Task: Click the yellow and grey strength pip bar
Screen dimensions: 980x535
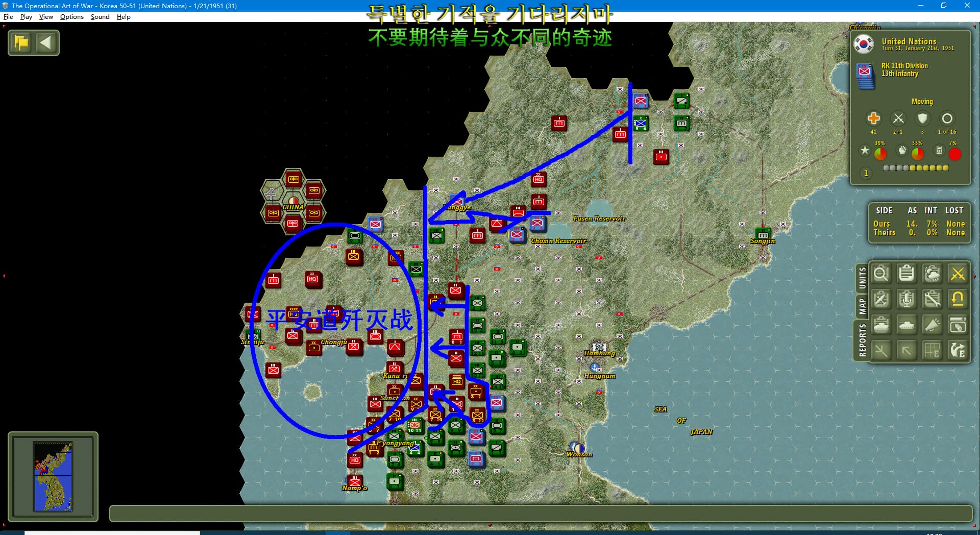Action: pos(916,168)
